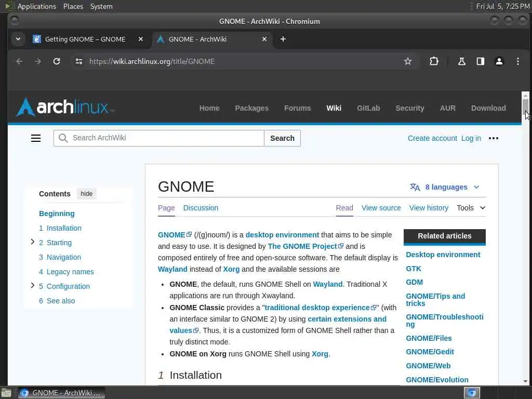
Task: Open the Download nav link
Action: click(488, 108)
